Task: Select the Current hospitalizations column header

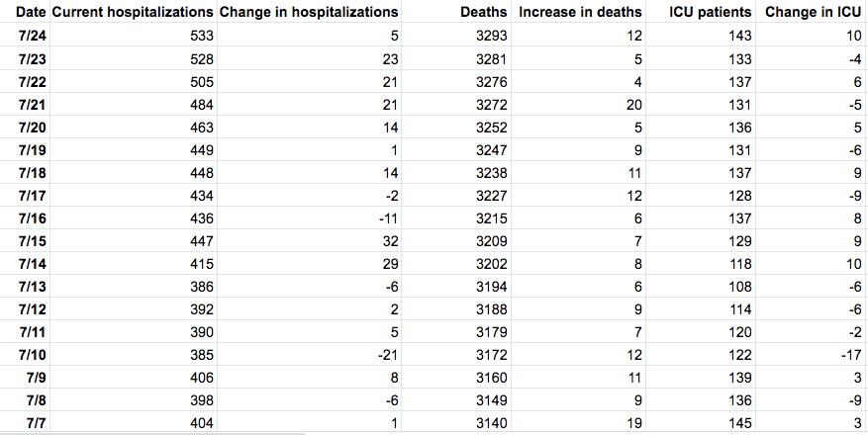Action: click(x=132, y=13)
